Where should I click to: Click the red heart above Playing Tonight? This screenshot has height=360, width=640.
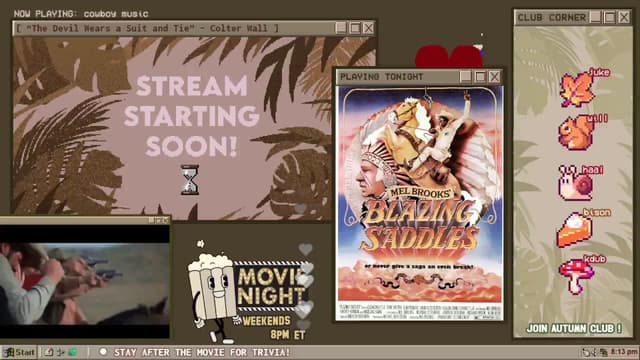[449, 57]
